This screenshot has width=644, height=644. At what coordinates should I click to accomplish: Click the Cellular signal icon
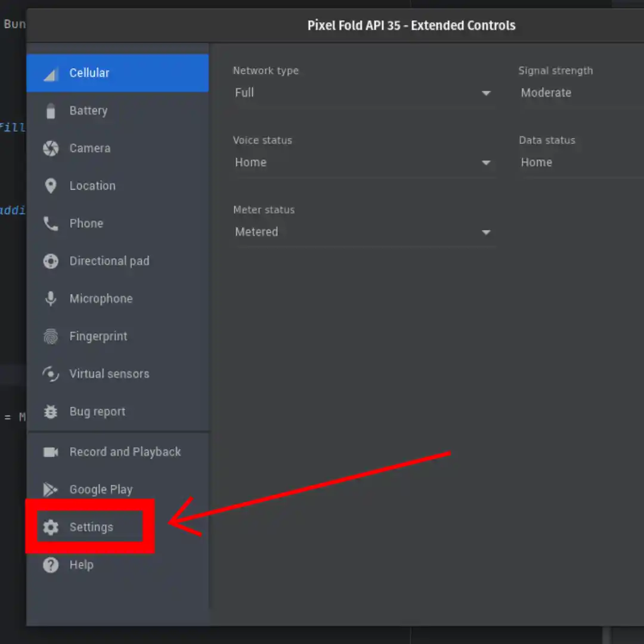pyautogui.click(x=50, y=75)
